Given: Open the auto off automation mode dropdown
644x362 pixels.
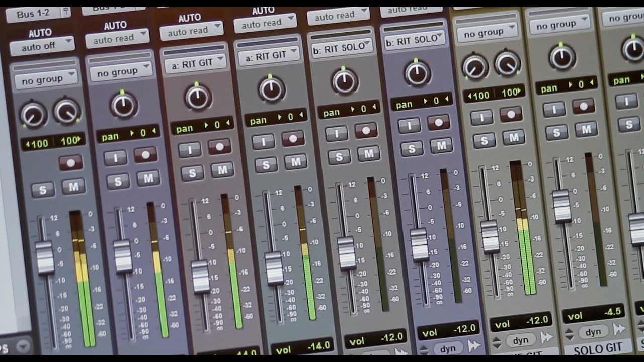Looking at the screenshot, I should coord(42,47).
